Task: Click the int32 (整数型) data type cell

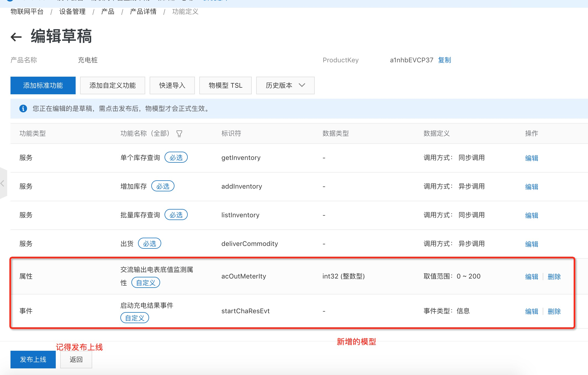Action: tap(344, 276)
